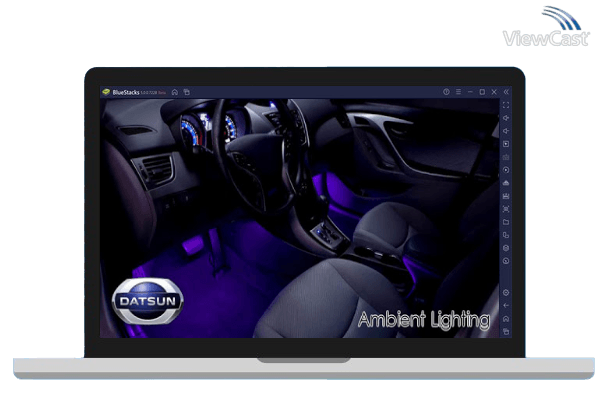Close the BlueStacks window

pos(494,92)
